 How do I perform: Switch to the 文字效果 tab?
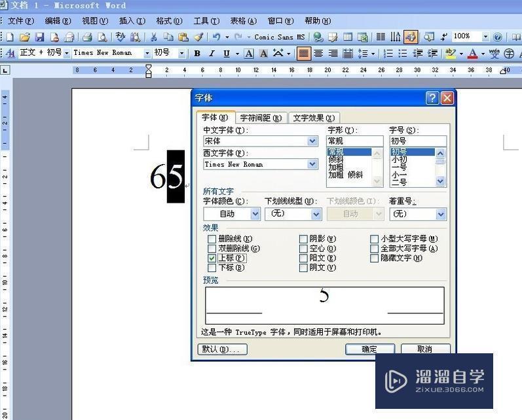(314, 118)
